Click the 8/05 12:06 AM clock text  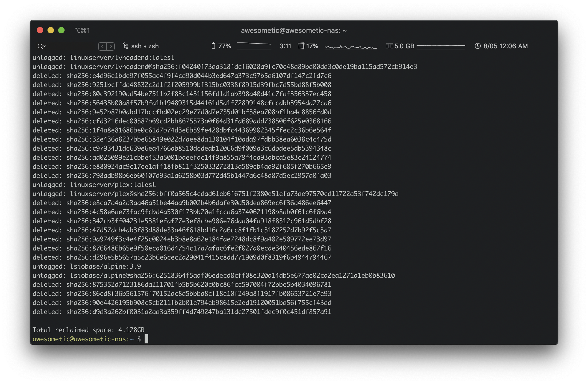[x=505, y=46]
